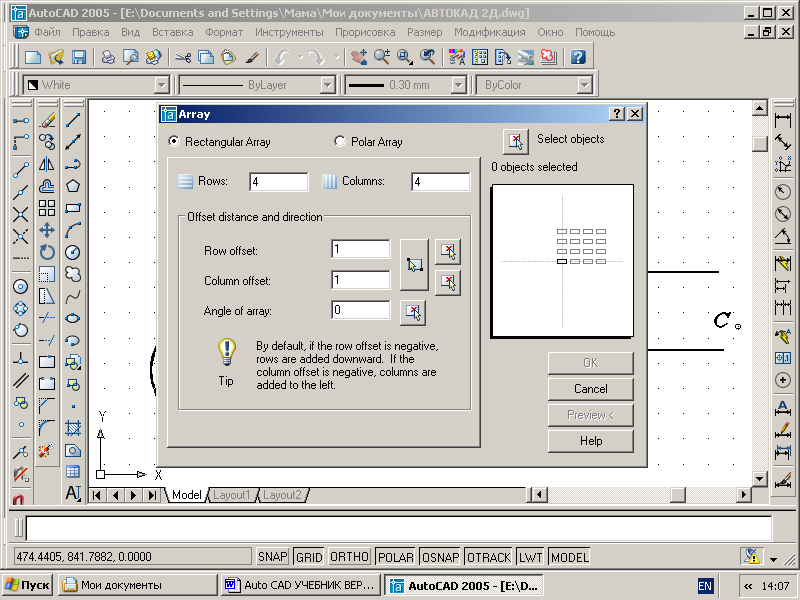Screen dimensions: 800x600
Task: Switch to the Layout1 tab
Action: (232, 495)
